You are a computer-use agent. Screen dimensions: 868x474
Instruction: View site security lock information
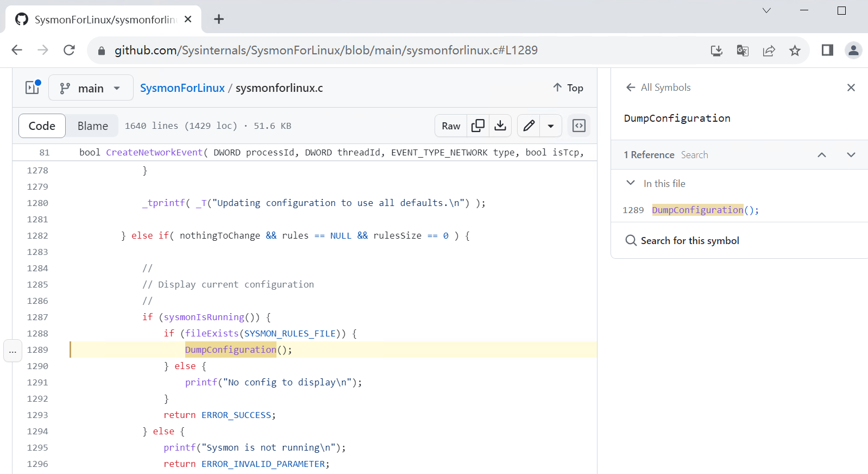(101, 51)
